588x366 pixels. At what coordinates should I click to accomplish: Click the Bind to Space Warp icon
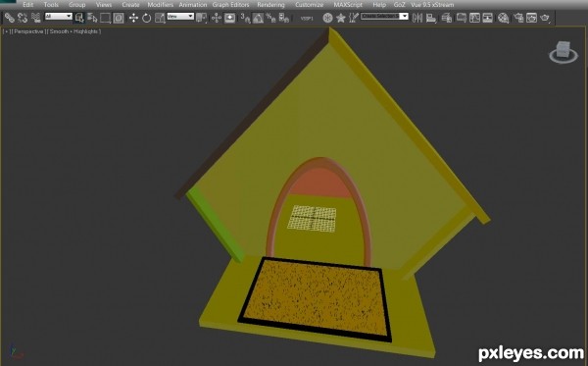(36, 18)
